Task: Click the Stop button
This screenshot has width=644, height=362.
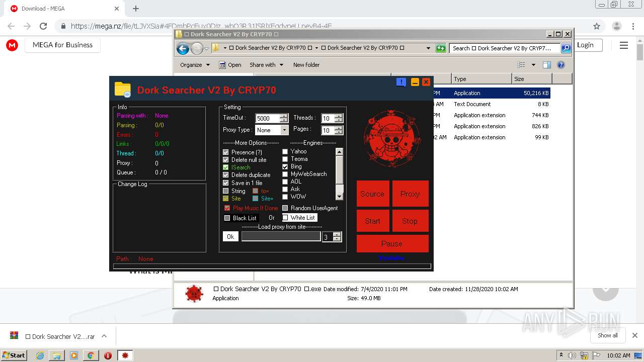Action: pos(410,221)
